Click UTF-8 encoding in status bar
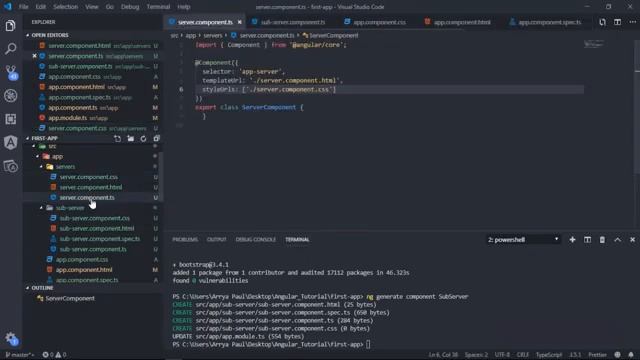640x360 pixels. (x=502, y=355)
